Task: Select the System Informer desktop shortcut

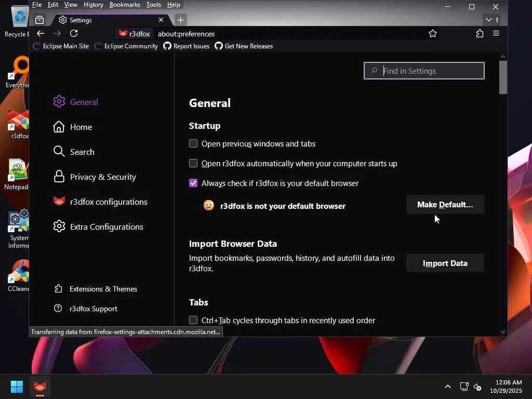Action: click(18, 229)
